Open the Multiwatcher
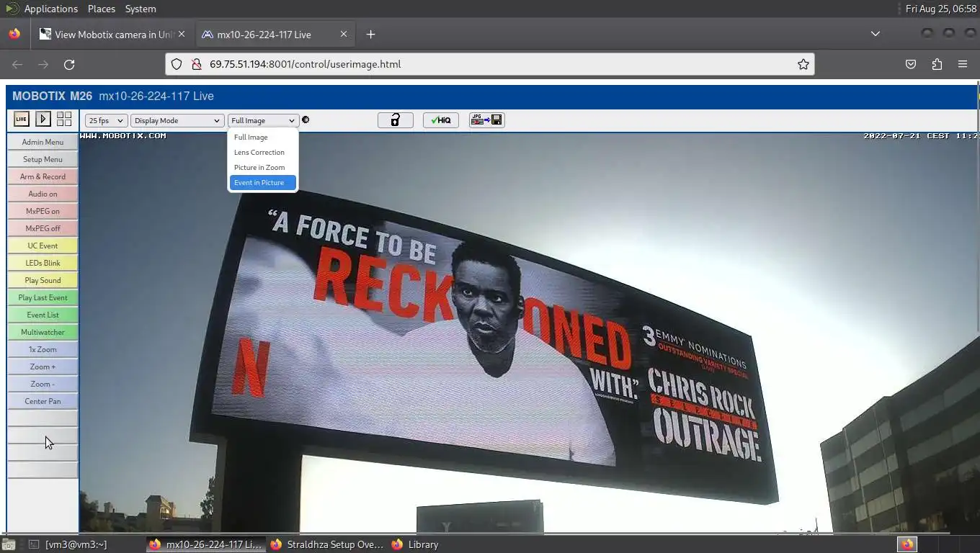 tap(43, 332)
